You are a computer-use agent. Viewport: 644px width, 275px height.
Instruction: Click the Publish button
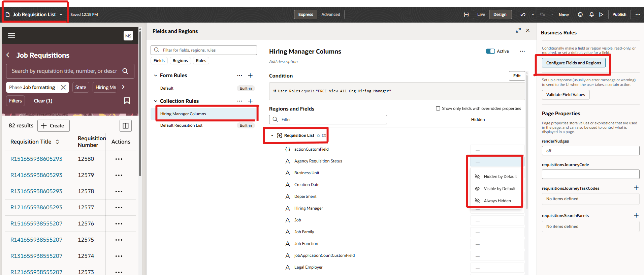coord(619,14)
